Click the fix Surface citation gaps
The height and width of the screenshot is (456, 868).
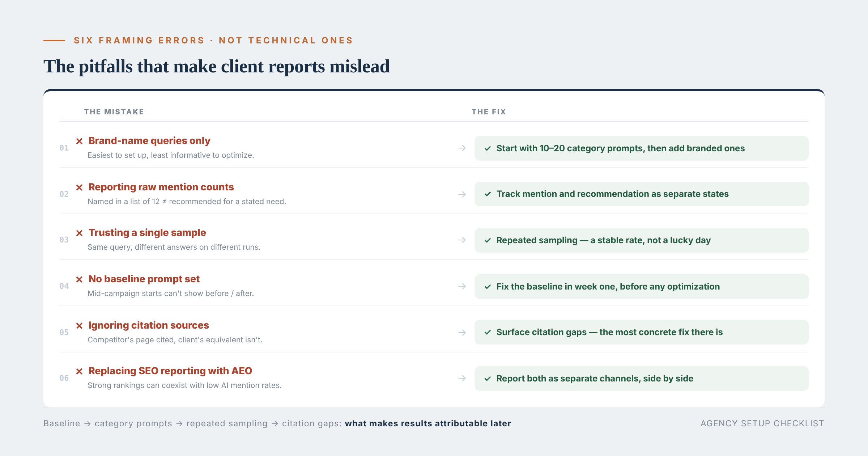[x=642, y=332]
